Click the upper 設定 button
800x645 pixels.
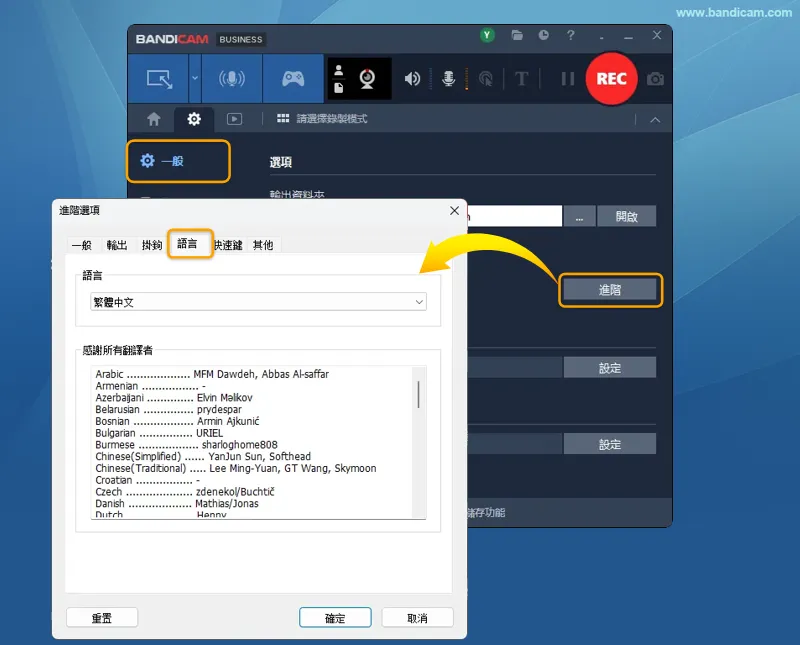point(610,367)
